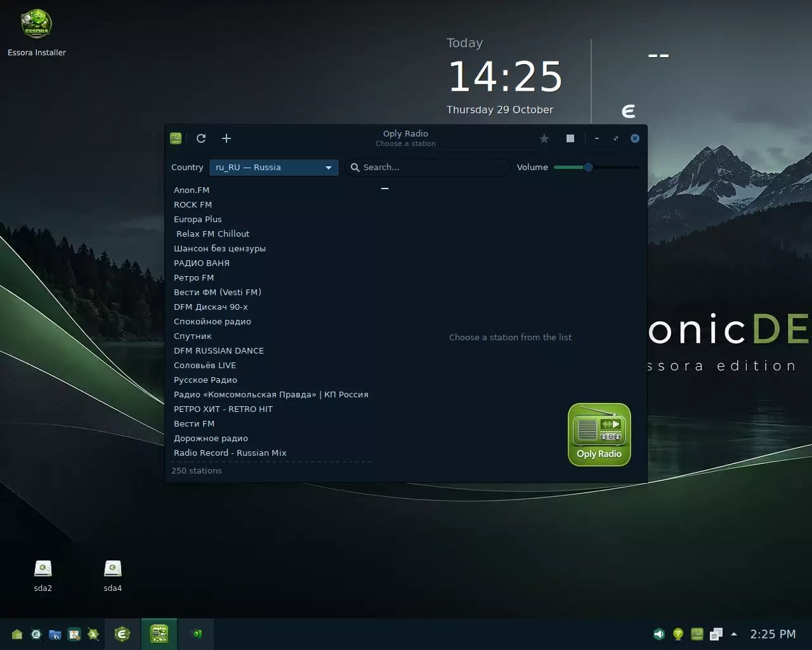Image resolution: width=812 pixels, height=650 pixels.
Task: Open Essora menu hexagon in taskbar
Action: pos(122,633)
